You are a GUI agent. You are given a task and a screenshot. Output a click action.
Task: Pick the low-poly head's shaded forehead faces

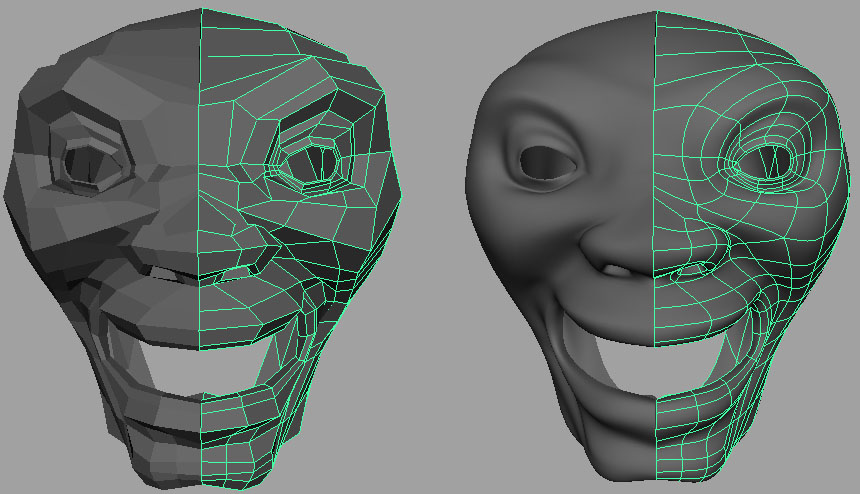point(130,60)
